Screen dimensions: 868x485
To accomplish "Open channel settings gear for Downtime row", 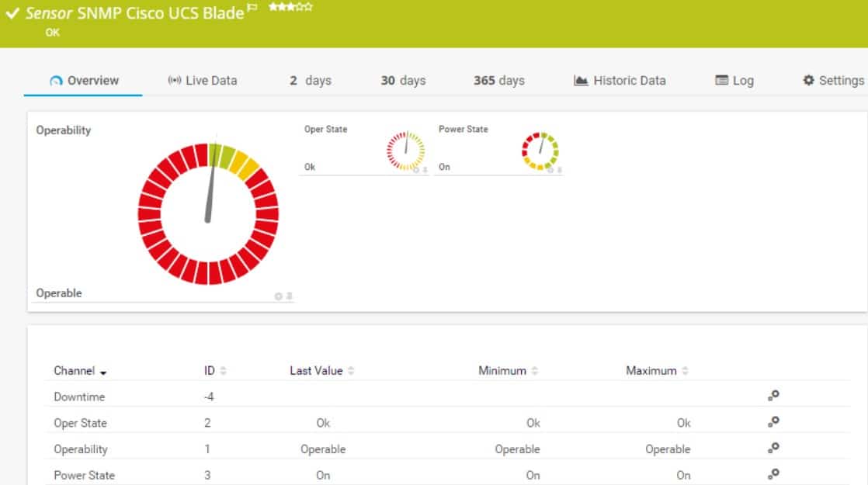I will click(x=773, y=396).
